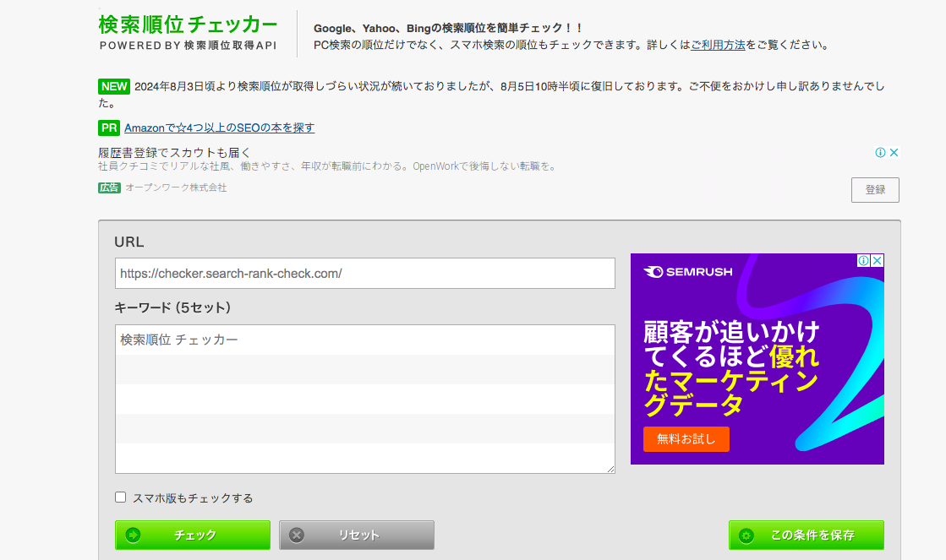
Task: Click into the キーワード text area
Action: point(364,399)
